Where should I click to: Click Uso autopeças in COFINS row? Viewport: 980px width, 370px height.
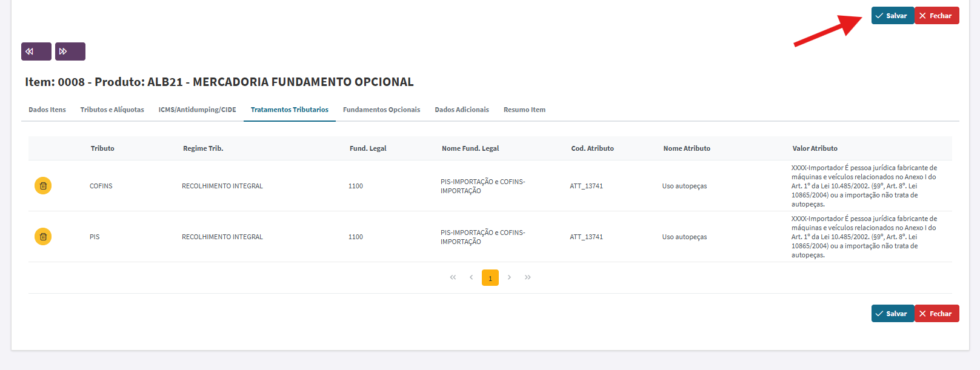pos(684,186)
